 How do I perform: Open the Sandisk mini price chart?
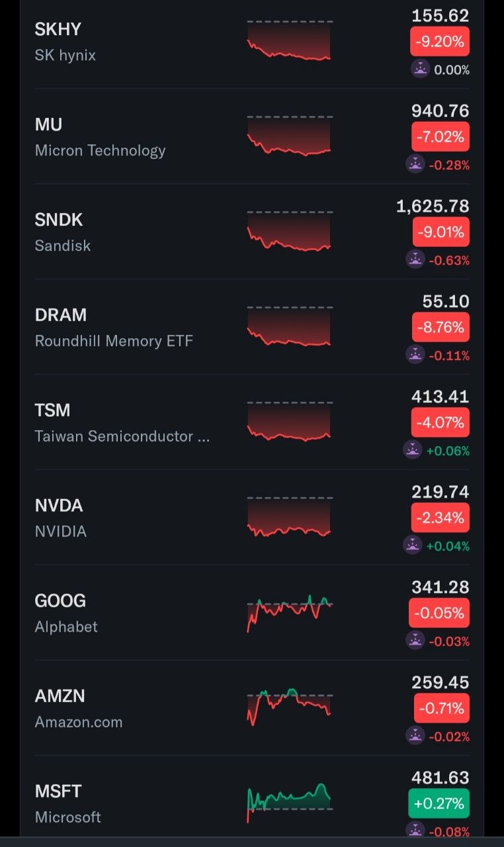coord(290,231)
